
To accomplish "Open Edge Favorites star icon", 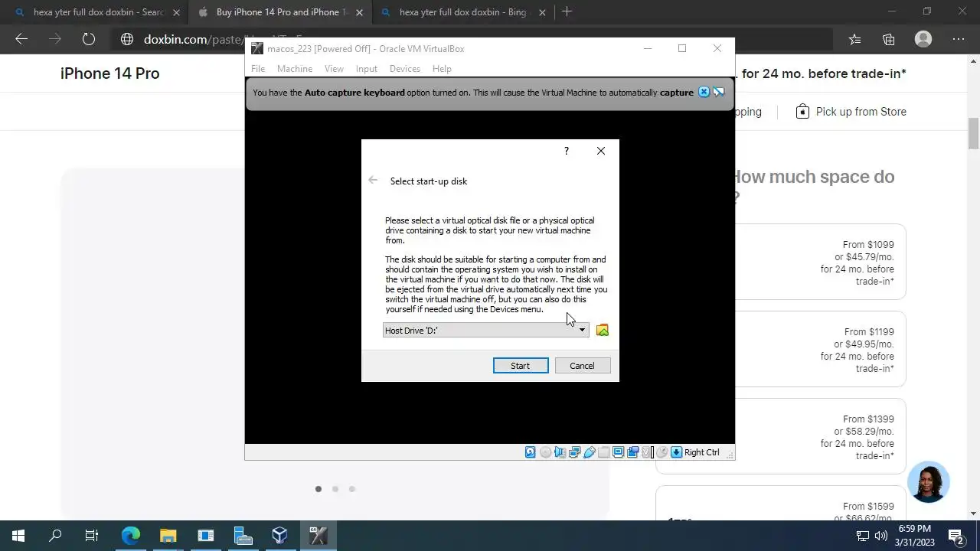I will click(854, 39).
